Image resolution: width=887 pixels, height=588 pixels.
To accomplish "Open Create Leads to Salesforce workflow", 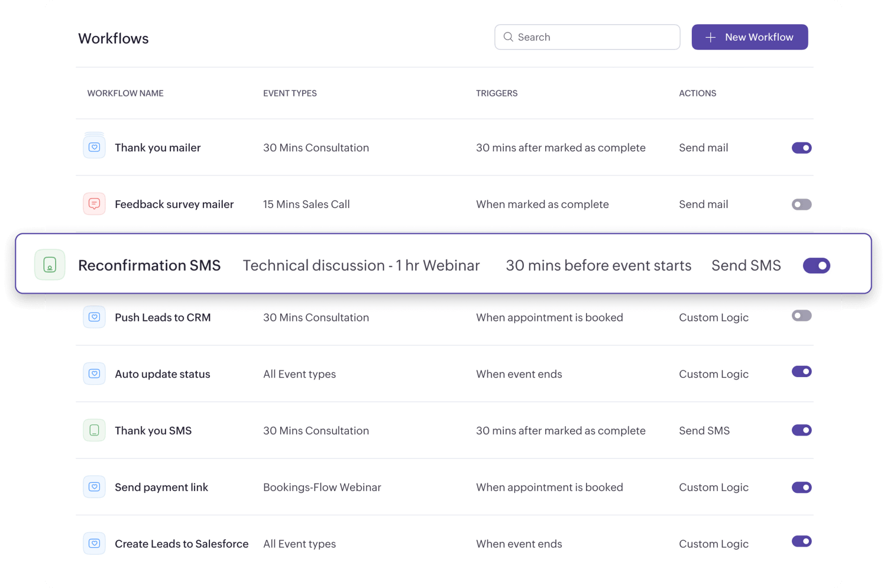I will click(182, 544).
